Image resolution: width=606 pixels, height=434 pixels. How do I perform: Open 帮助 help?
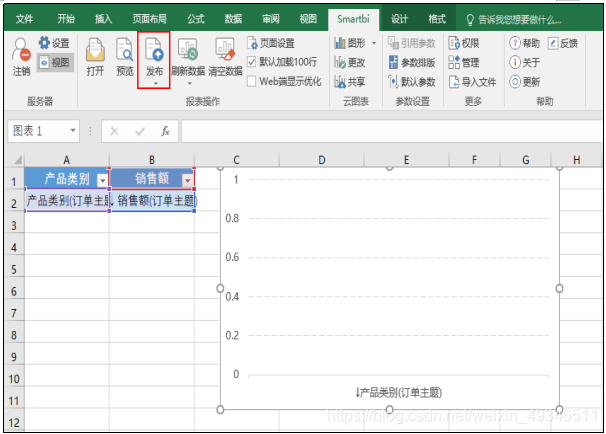point(524,43)
